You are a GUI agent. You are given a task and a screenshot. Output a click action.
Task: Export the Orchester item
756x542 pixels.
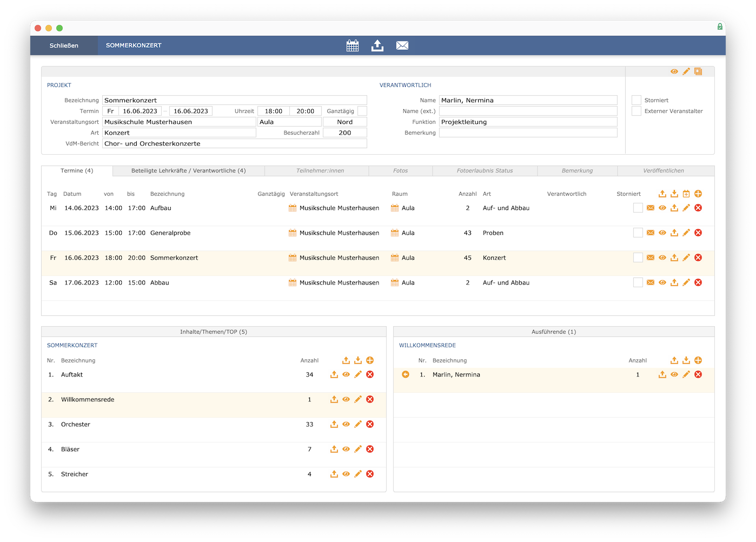334,424
